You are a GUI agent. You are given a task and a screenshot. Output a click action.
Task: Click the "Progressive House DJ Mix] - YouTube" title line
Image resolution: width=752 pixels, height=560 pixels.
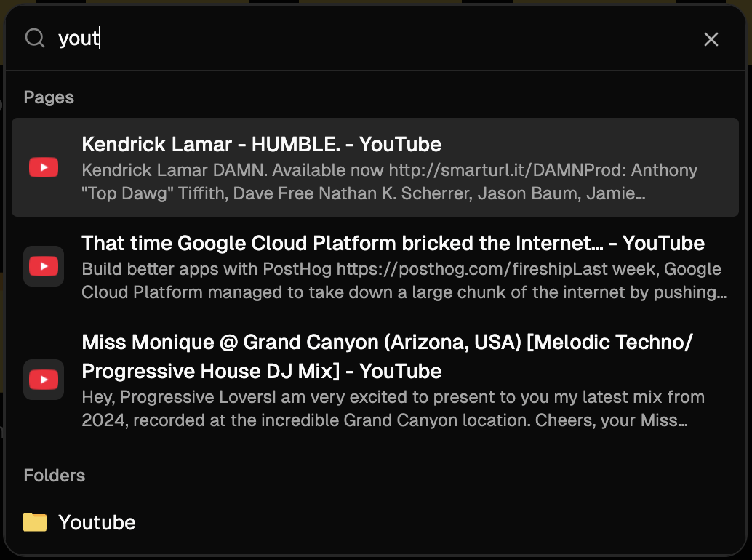pyautogui.click(x=261, y=371)
